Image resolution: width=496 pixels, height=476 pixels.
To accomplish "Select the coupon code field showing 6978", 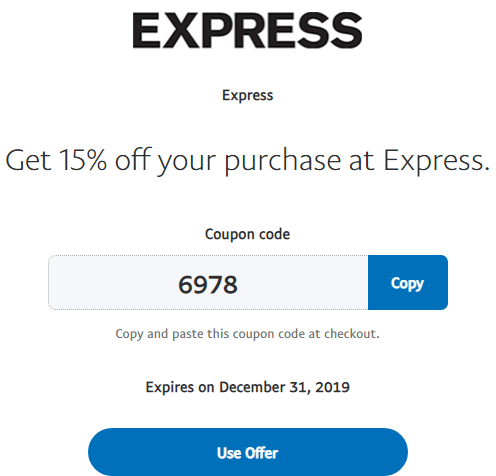I will (x=208, y=282).
